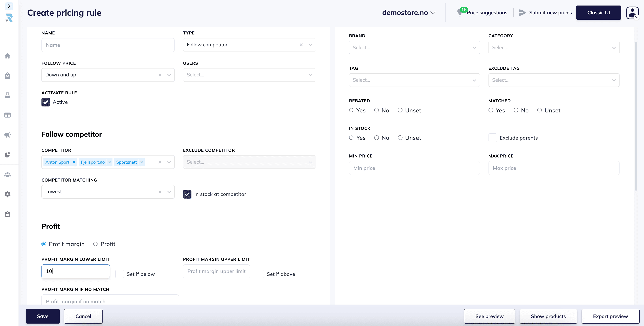The image size is (644, 326).
Task: Uncheck the Active rule checkbox
Action: click(x=46, y=102)
